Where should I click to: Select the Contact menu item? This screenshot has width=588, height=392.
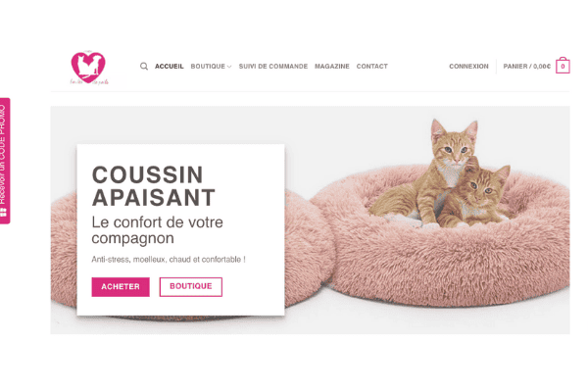coord(372,67)
